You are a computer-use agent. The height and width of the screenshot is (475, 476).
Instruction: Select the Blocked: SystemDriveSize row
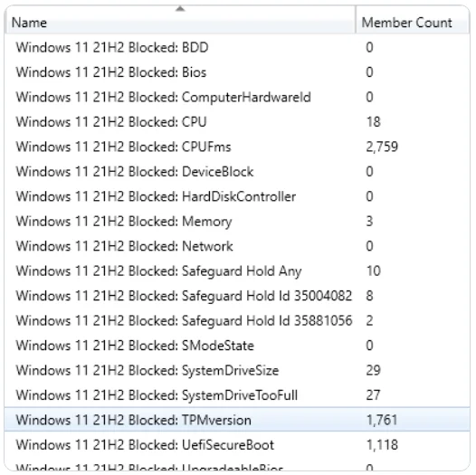tap(237, 371)
